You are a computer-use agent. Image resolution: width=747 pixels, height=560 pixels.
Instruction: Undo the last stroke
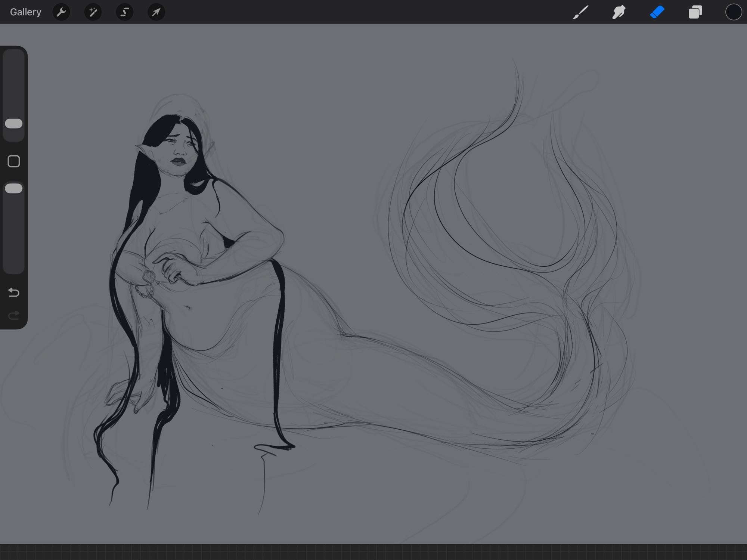pos(14,292)
